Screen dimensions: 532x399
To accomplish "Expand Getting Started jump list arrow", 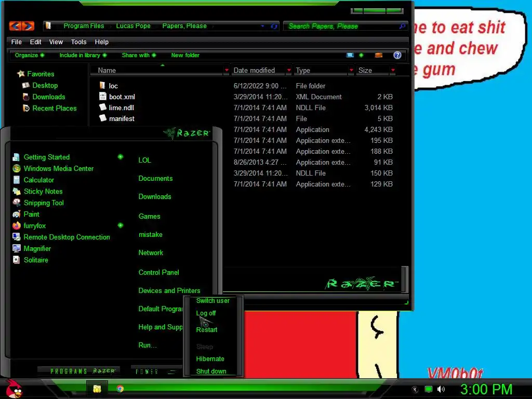I will click(x=121, y=157).
